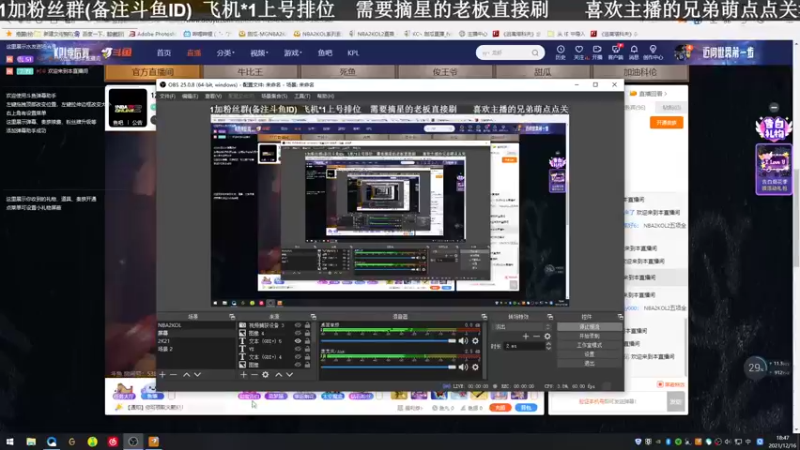800x450 pixels.
Task: Add a new scene with the plus button
Action: [162, 374]
